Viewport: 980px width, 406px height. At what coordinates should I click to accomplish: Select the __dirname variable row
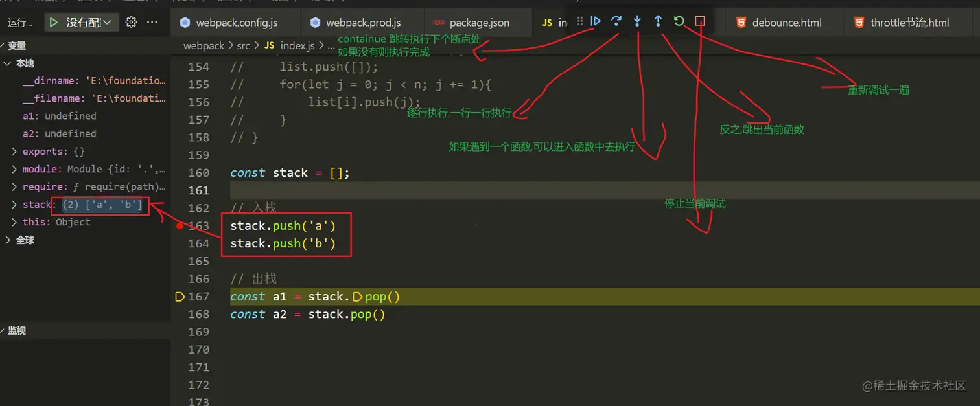click(94, 81)
